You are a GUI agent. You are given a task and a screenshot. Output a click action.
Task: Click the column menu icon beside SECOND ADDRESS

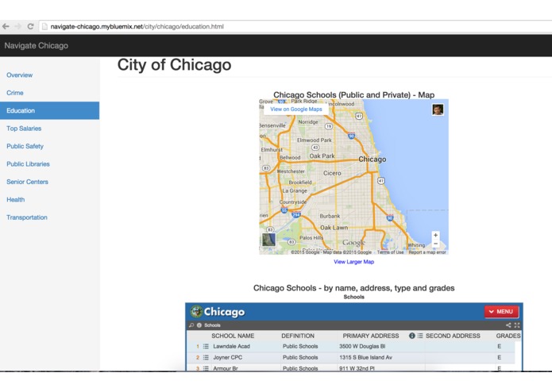[x=420, y=336]
